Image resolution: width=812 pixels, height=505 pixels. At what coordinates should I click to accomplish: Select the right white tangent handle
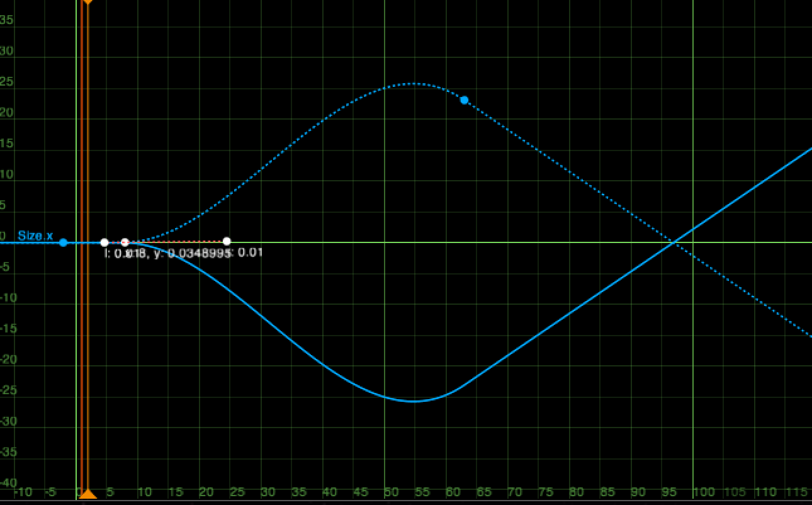pyautogui.click(x=227, y=241)
